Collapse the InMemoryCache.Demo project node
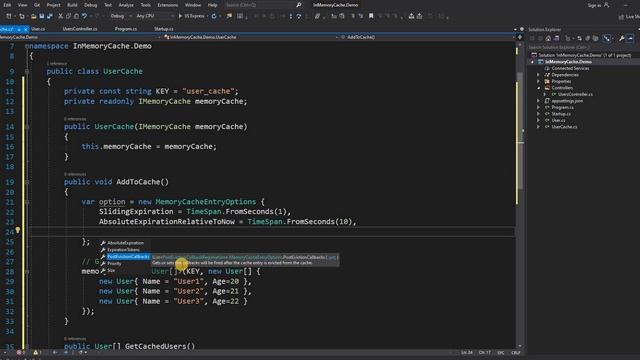640x360 pixels. (x=532, y=62)
